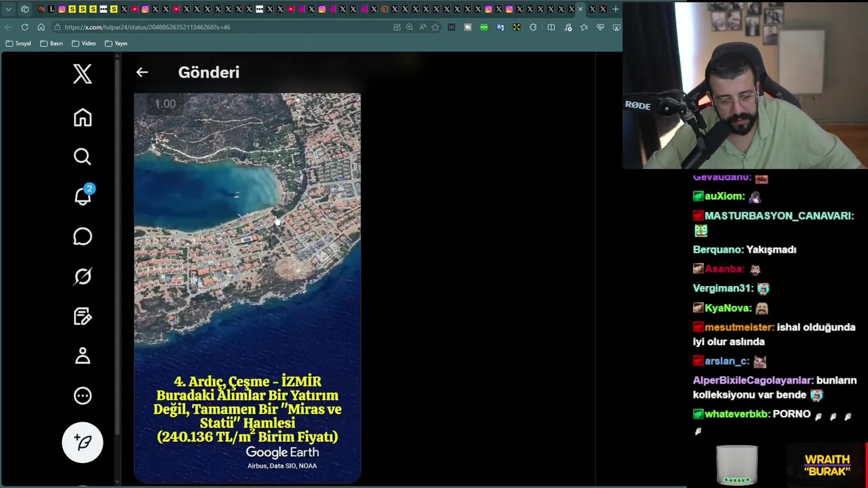
Task: Click chat username arslan_c
Action: [726, 361]
